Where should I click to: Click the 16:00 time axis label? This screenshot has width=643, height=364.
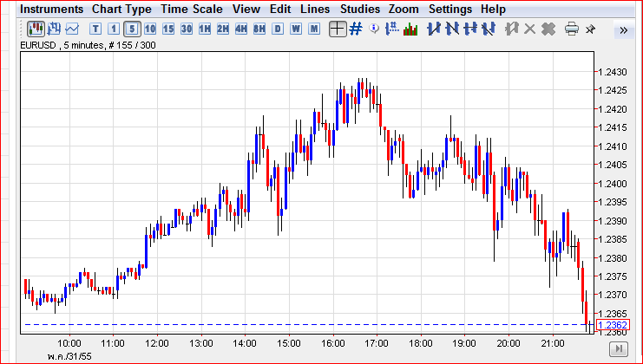click(333, 342)
